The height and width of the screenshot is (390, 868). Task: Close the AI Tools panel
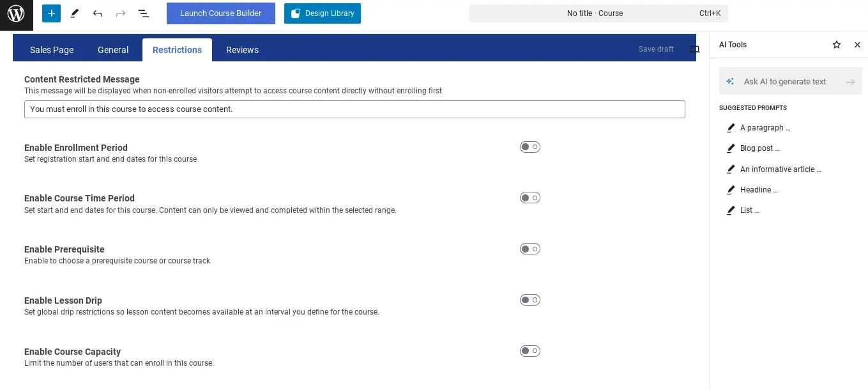(x=858, y=45)
